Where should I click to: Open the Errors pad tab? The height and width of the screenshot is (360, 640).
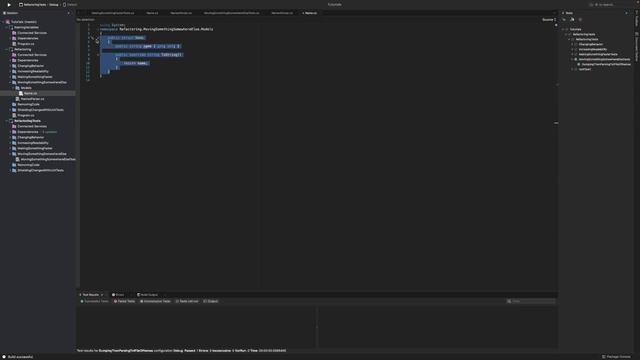tap(118, 295)
